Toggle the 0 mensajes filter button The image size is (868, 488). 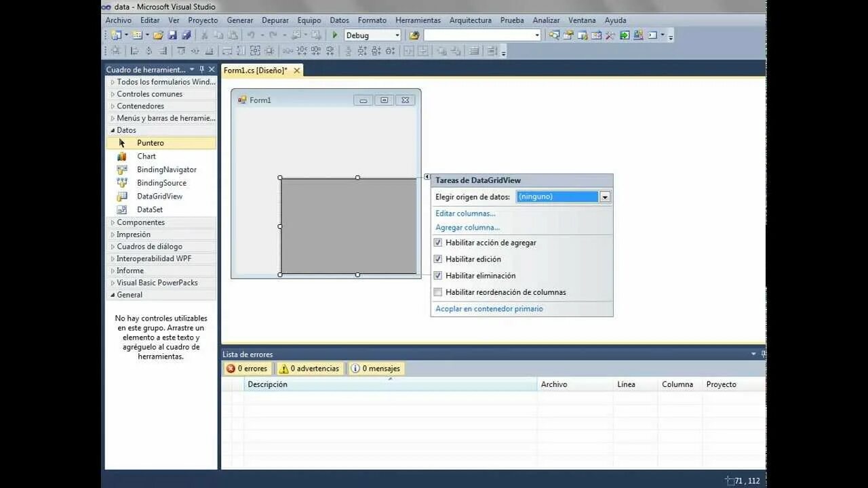375,369
